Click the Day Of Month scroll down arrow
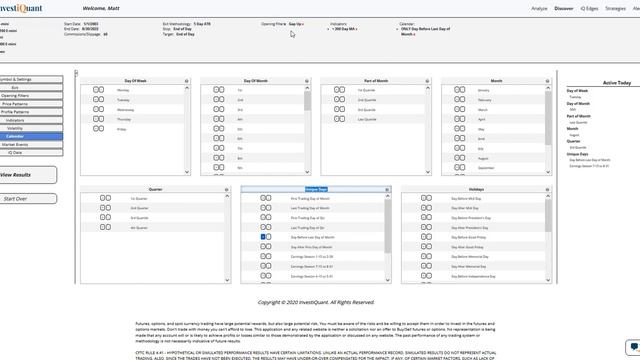 307,172
